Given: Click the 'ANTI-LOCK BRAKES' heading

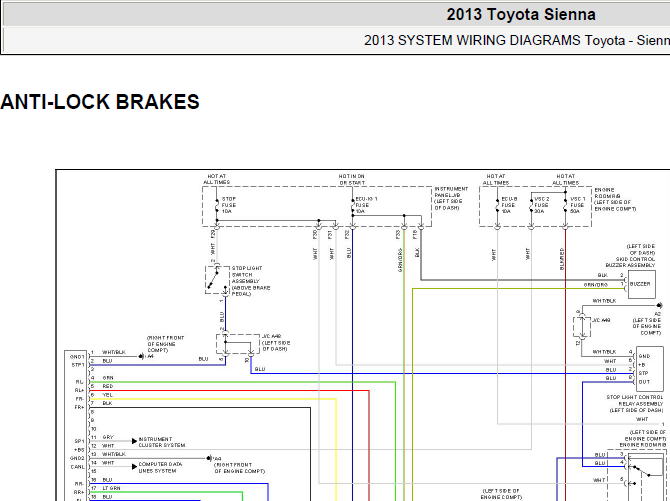Looking at the screenshot, I should click(x=100, y=102).
